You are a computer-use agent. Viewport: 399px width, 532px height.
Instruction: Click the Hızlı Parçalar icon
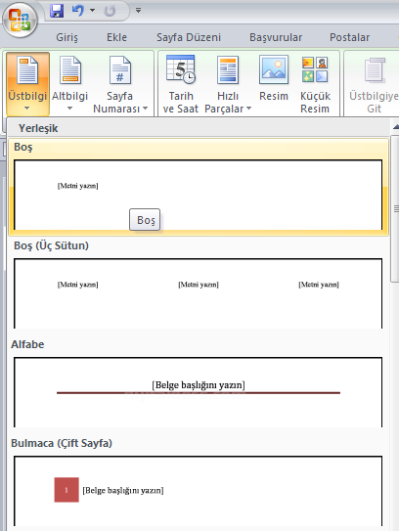point(228,70)
